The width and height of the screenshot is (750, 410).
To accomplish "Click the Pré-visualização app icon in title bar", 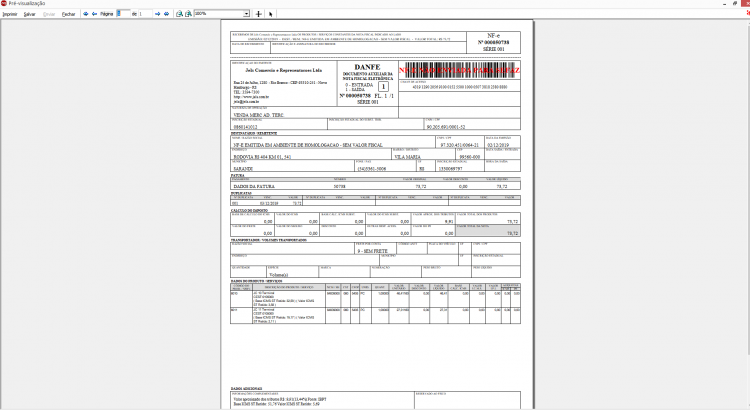I will (x=4, y=3).
